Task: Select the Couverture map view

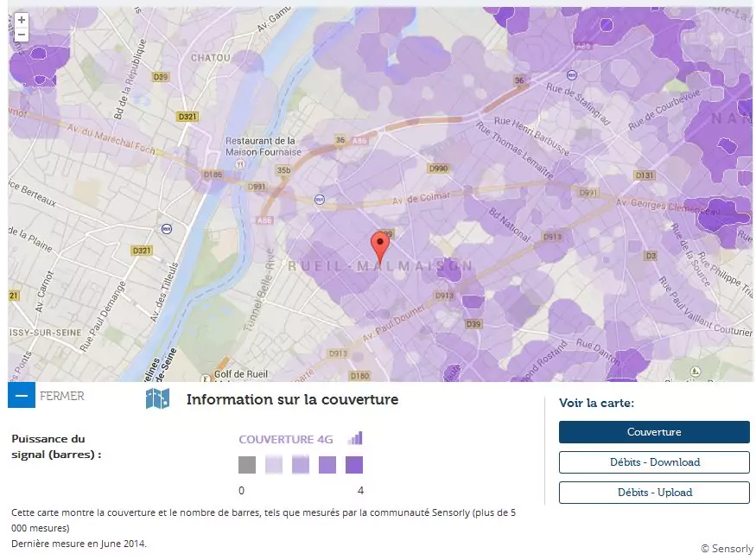Action: [654, 432]
